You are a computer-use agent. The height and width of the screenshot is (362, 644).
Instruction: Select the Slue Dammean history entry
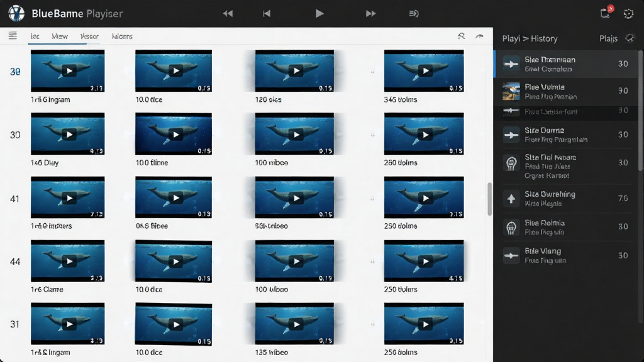566,64
